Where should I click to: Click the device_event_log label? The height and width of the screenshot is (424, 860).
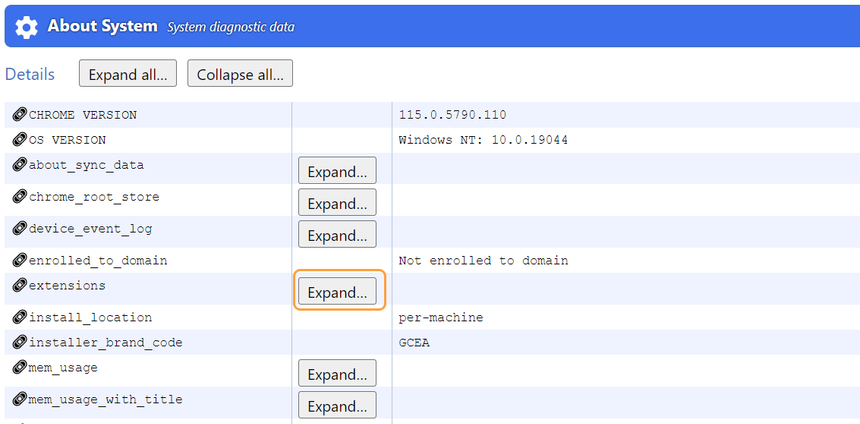(x=90, y=229)
